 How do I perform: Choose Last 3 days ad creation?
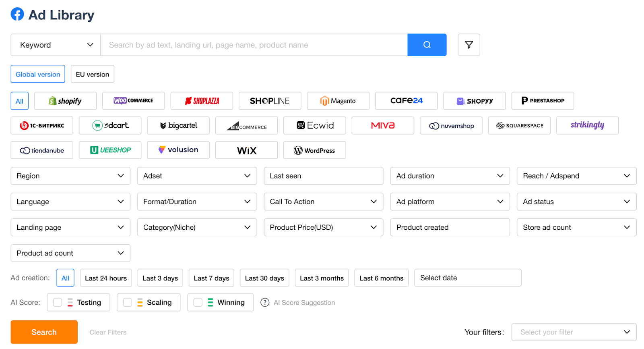[x=160, y=278]
